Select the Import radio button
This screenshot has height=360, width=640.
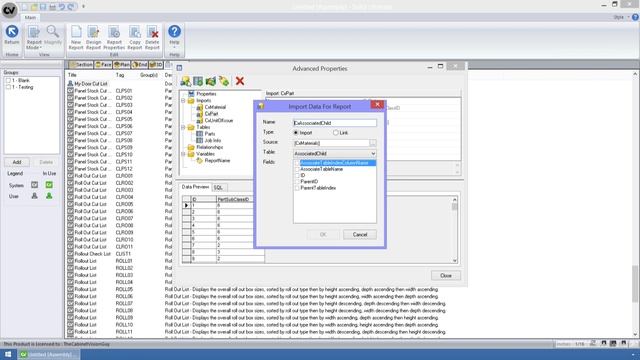(x=296, y=133)
